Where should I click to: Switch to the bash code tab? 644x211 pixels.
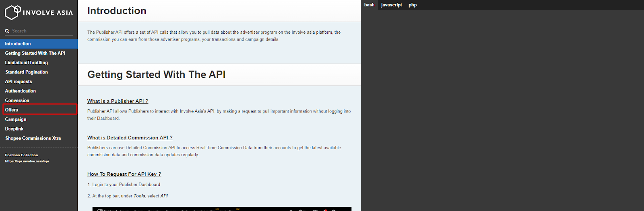(x=369, y=5)
